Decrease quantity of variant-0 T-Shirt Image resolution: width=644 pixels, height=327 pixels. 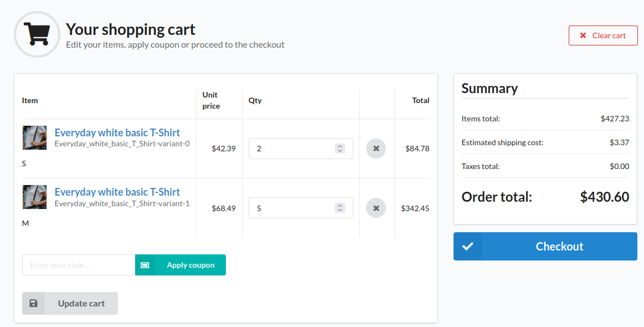[340, 151]
